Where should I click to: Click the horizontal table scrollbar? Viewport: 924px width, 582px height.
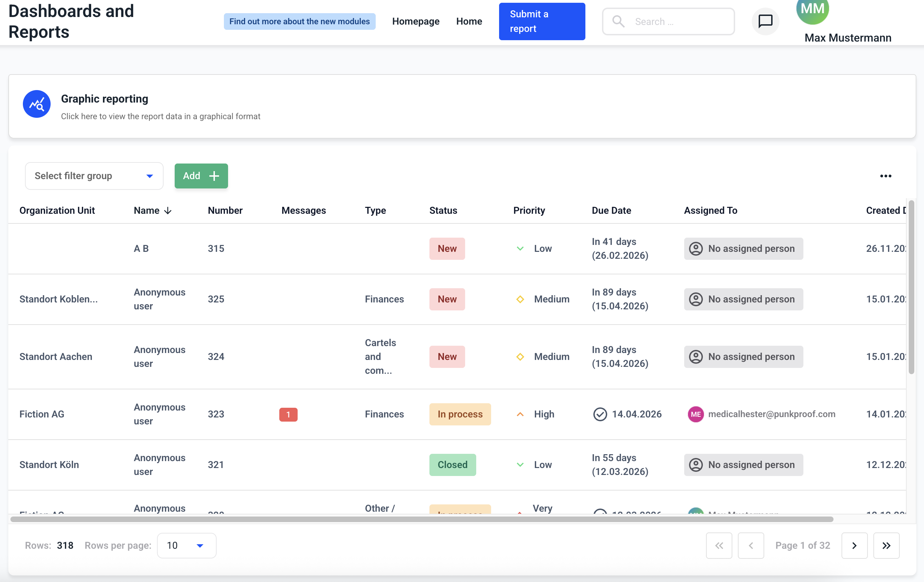422,519
